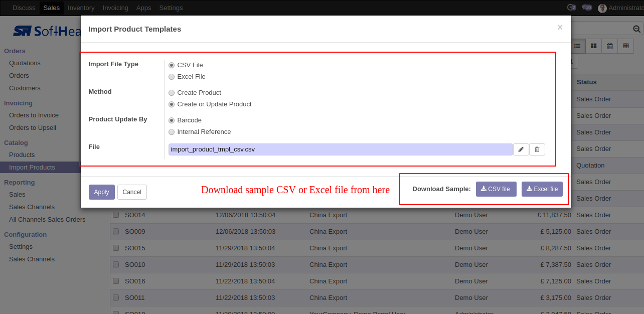This screenshot has height=314, width=644.
Task: Click the Cancel button
Action: (x=132, y=192)
